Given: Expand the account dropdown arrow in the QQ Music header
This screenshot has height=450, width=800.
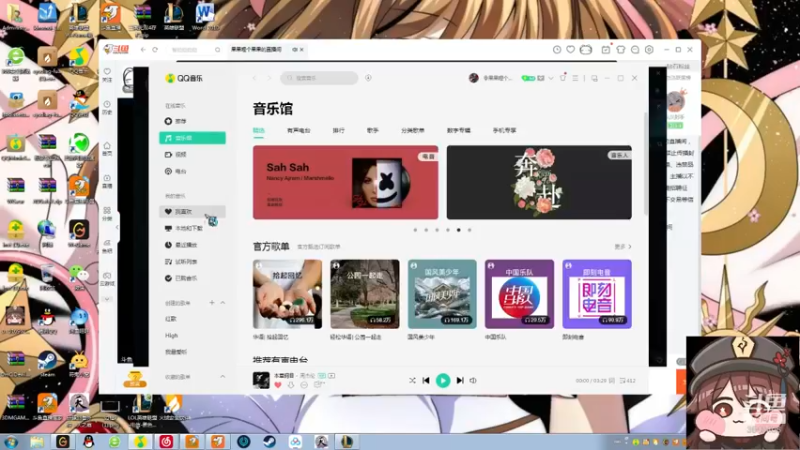Looking at the screenshot, I should [x=551, y=78].
